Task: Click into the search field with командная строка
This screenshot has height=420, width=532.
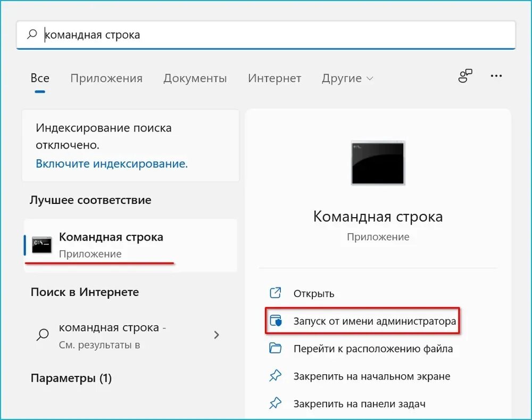Action: pyautogui.click(x=266, y=35)
